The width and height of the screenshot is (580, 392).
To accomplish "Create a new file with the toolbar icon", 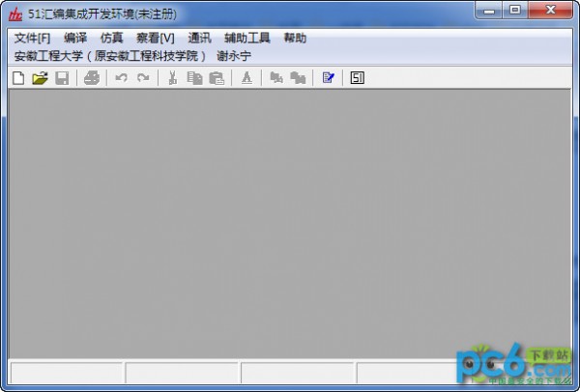I will click(18, 78).
